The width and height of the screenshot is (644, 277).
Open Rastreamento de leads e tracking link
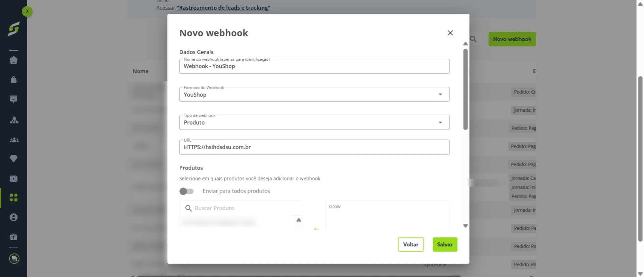tap(223, 8)
